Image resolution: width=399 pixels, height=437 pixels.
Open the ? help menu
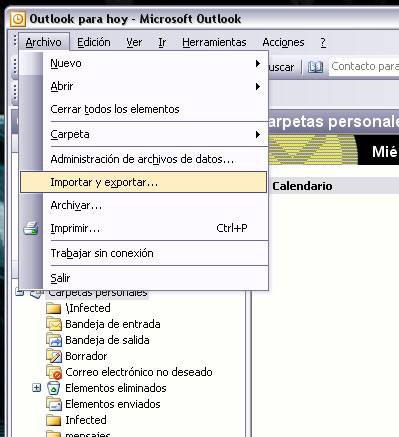(323, 42)
